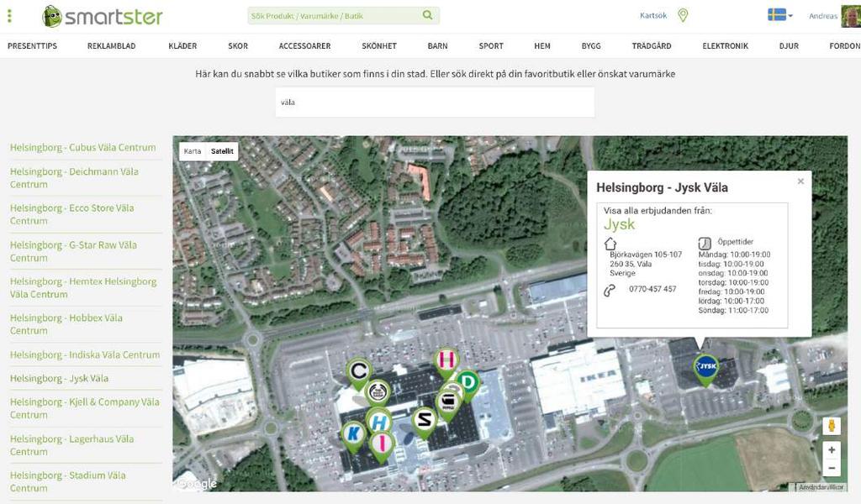Open the ELEKTRONIK category
The height and width of the screenshot is (504, 861).
[726, 46]
